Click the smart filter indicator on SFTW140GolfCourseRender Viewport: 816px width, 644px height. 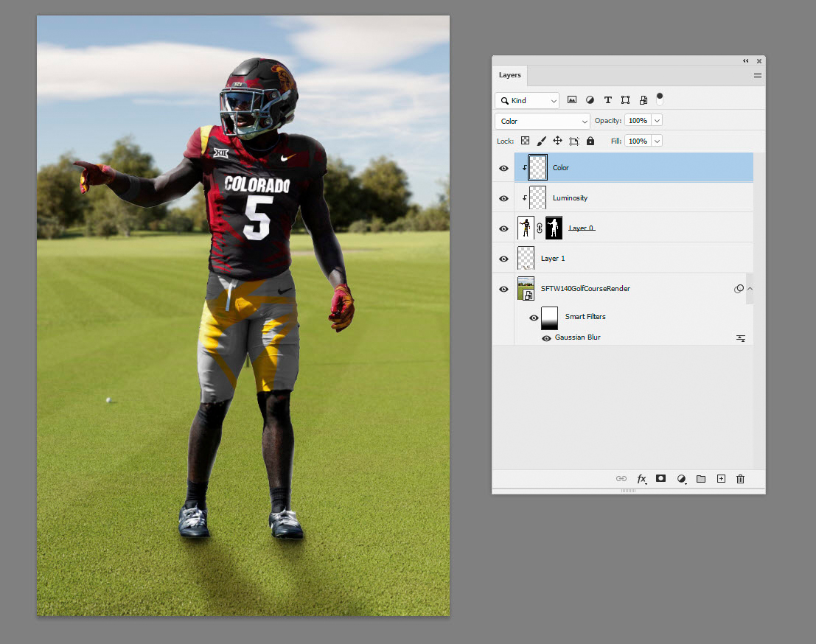coord(739,289)
